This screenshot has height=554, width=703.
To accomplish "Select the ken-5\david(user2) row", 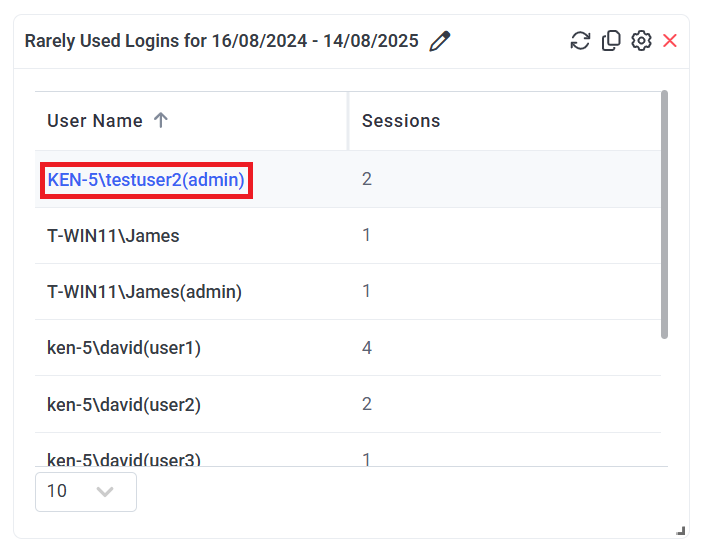I will 124,404.
